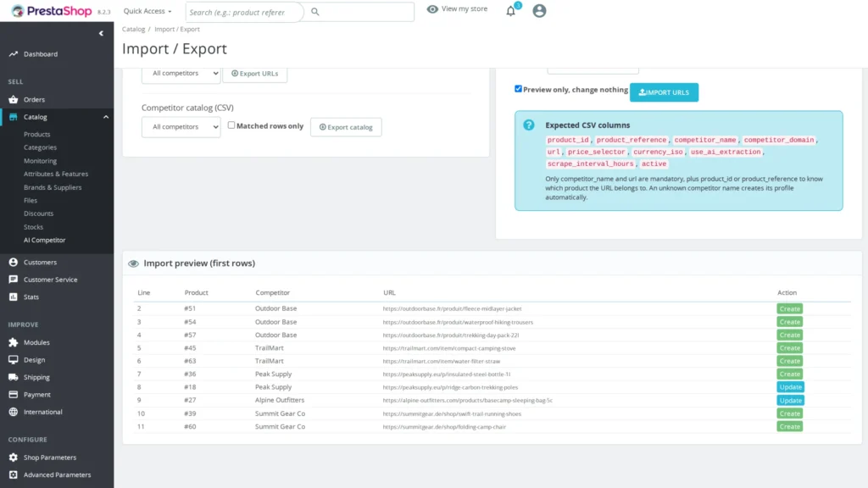Open Discounts submenu item
The height and width of the screenshot is (488, 868).
39,213
